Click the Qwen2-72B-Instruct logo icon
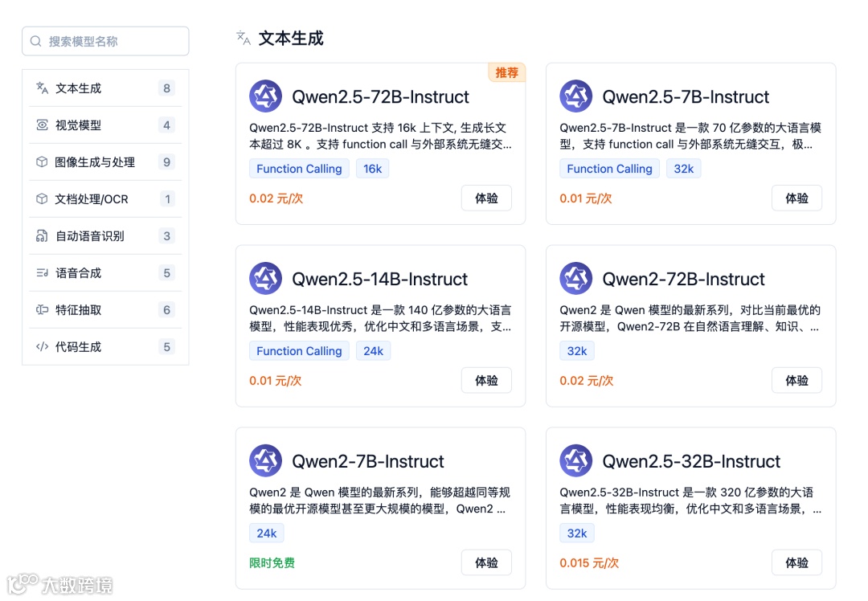 [x=576, y=278]
